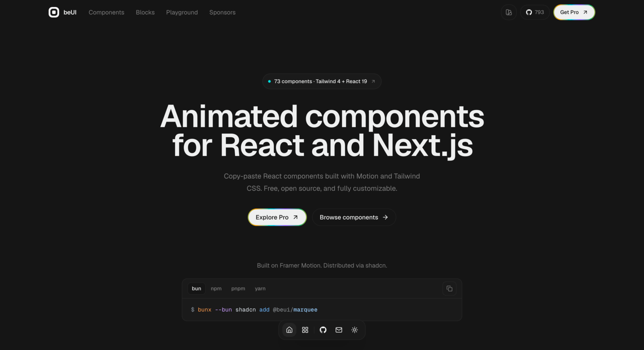This screenshot has height=350, width=644.
Task: Open the grid icon in the dock
Action: pyautogui.click(x=305, y=330)
